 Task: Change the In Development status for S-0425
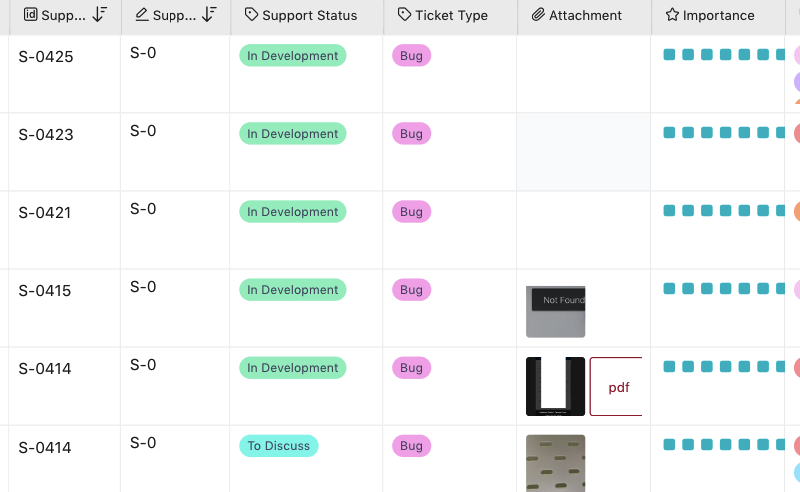(x=292, y=56)
